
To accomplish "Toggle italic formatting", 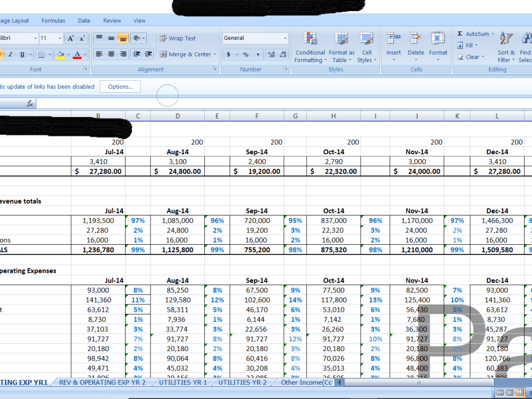I will tap(10, 54).
